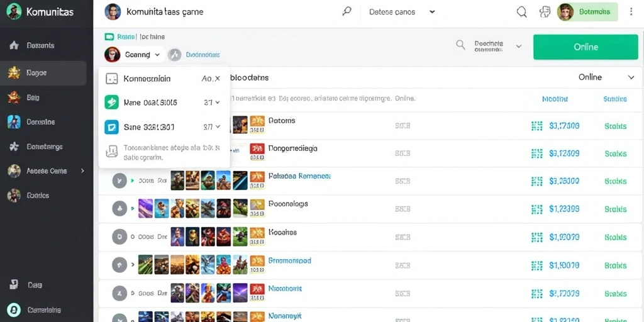Open the Botemaiite user button
Image resolution: width=644 pixels, height=322 pixels.
point(587,13)
